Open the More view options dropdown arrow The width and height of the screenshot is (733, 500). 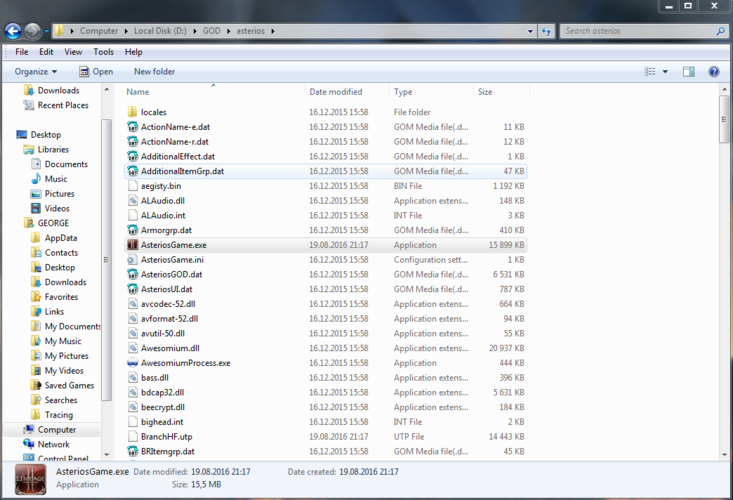coord(665,71)
